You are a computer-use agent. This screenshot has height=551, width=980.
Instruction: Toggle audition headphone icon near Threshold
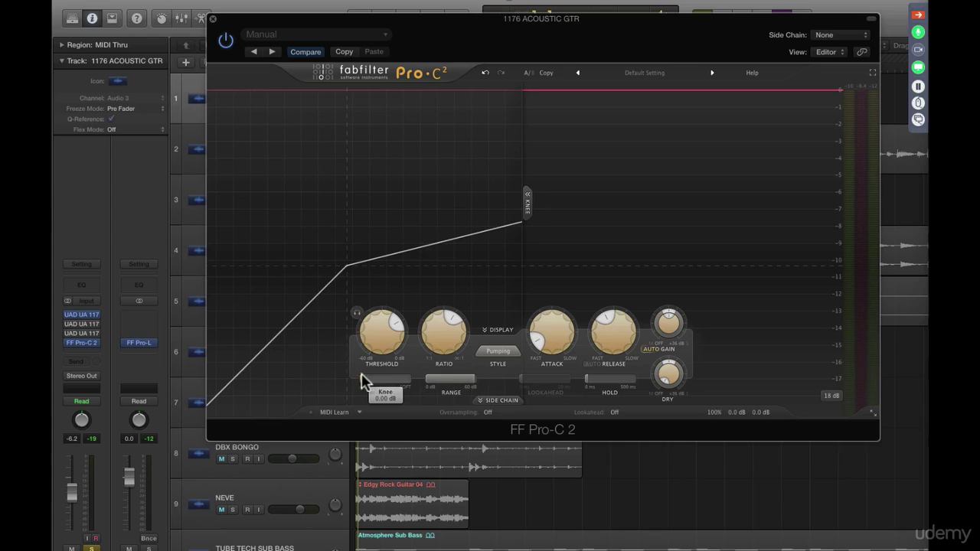[357, 312]
